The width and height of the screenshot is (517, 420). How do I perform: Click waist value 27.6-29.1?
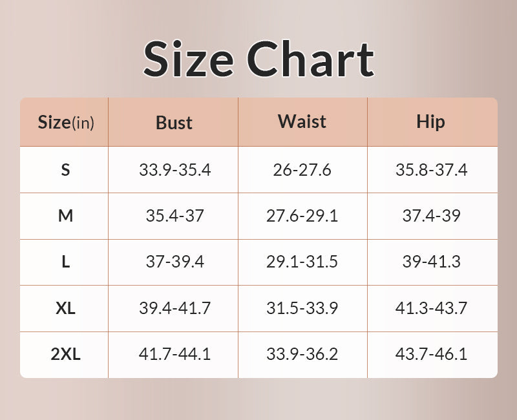click(x=302, y=216)
